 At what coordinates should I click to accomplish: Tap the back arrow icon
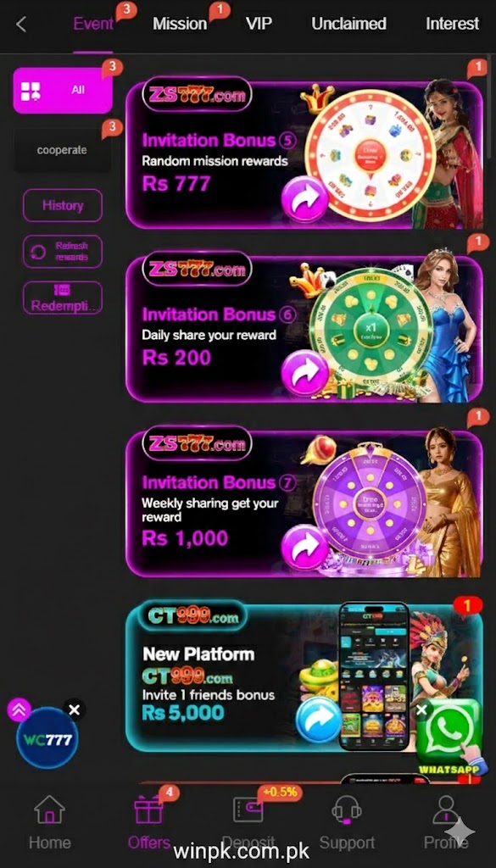point(21,25)
